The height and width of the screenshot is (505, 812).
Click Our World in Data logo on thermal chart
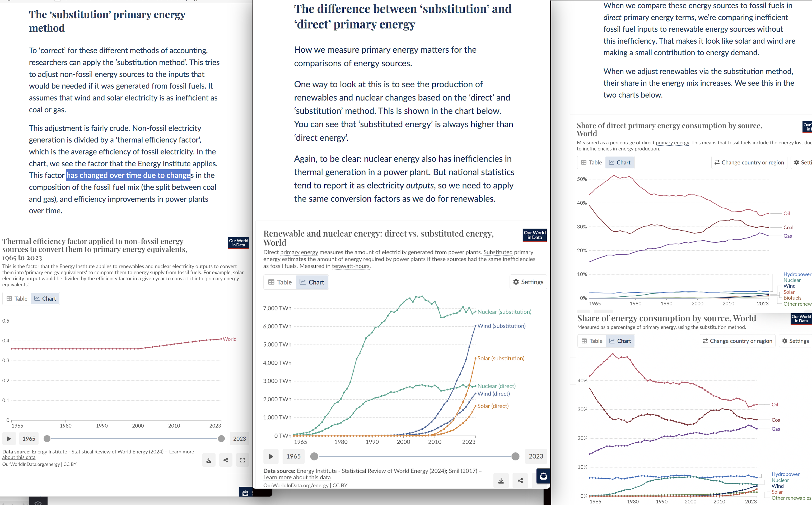[x=239, y=243]
